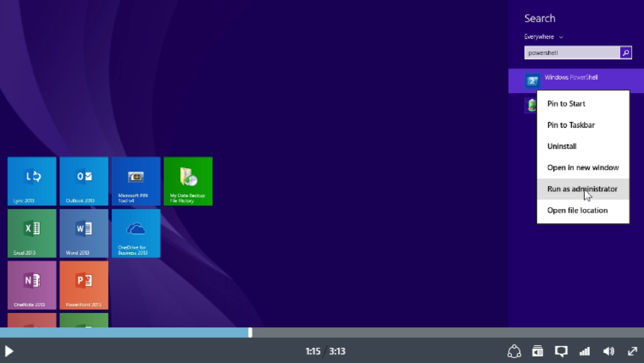Open My Data Backup File History tile

[188, 181]
